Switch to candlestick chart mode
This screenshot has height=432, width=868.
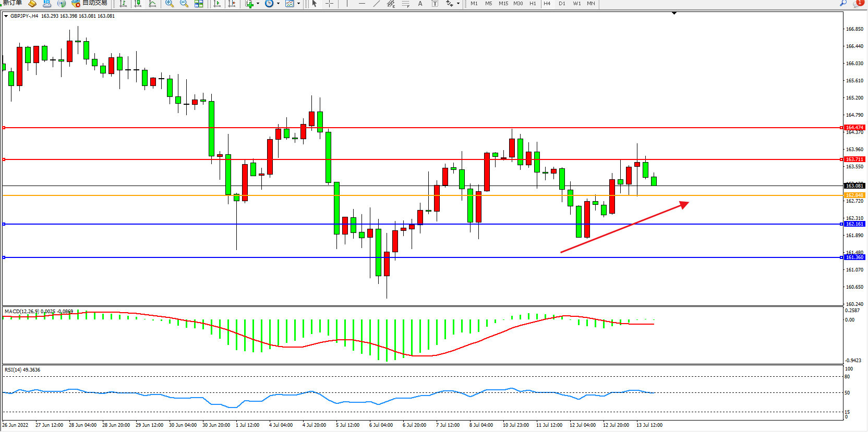(x=138, y=4)
